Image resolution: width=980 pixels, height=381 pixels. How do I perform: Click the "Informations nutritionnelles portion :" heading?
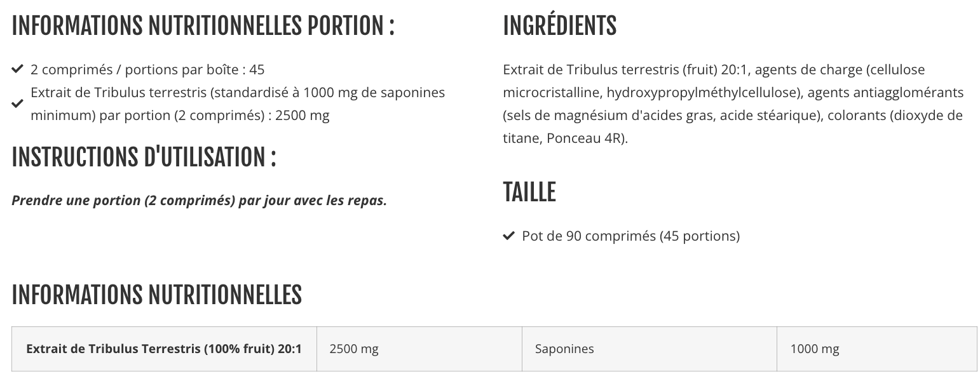(x=203, y=26)
